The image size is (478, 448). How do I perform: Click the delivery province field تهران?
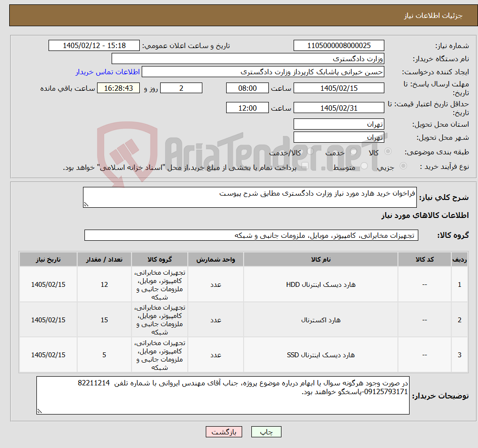tap(339, 124)
